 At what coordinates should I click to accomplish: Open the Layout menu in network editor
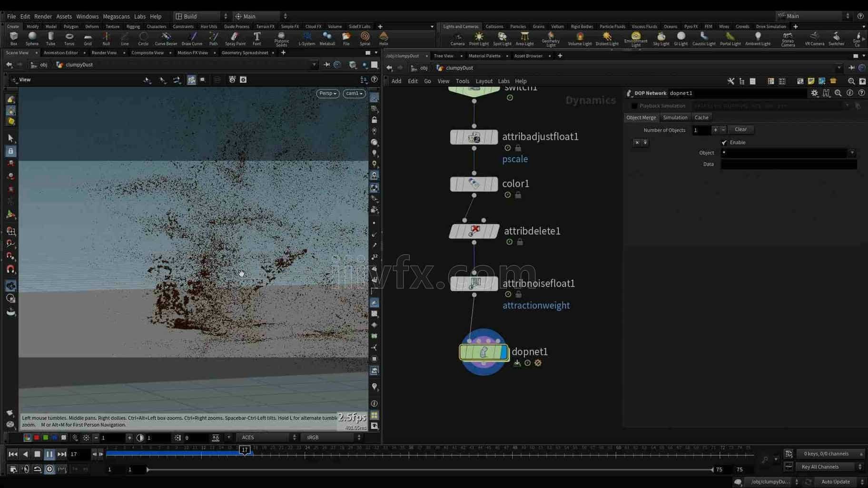(x=483, y=81)
